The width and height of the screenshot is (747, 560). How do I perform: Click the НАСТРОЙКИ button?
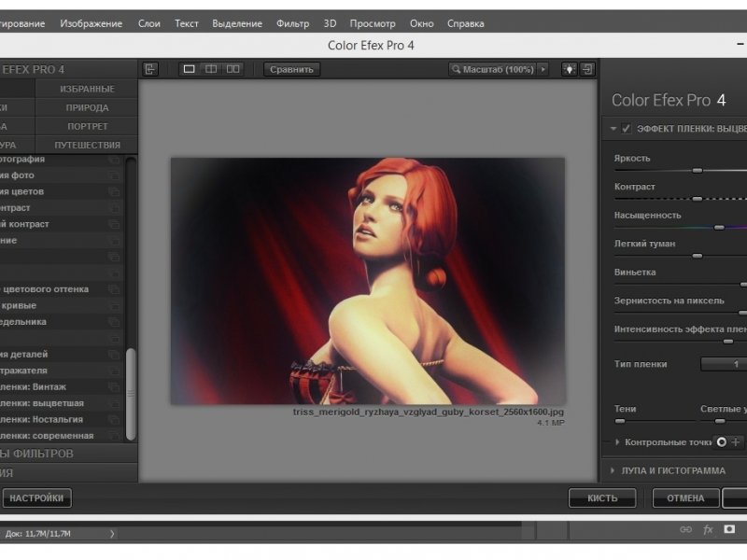tap(36, 498)
